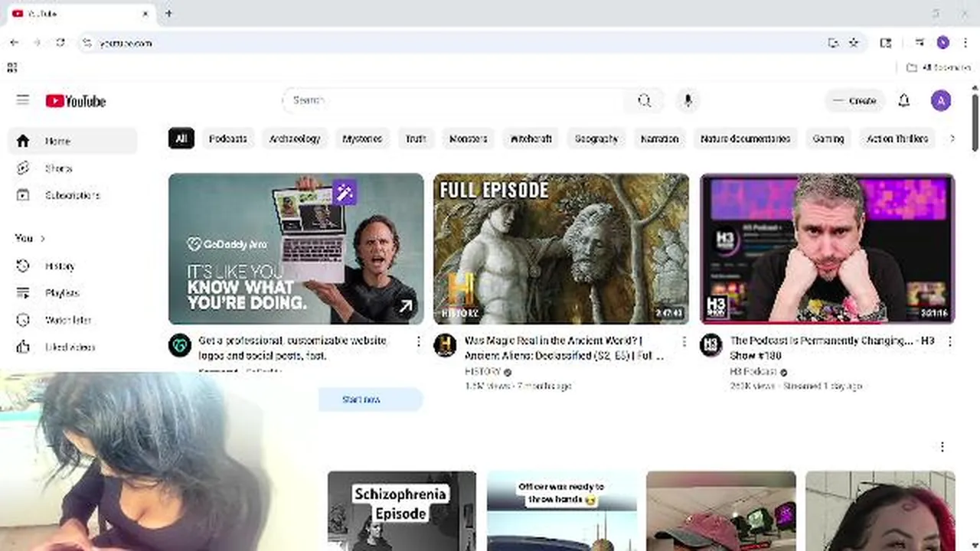This screenshot has height=551, width=980.
Task: Click the HISTORY channel name
Action: pos(483,371)
